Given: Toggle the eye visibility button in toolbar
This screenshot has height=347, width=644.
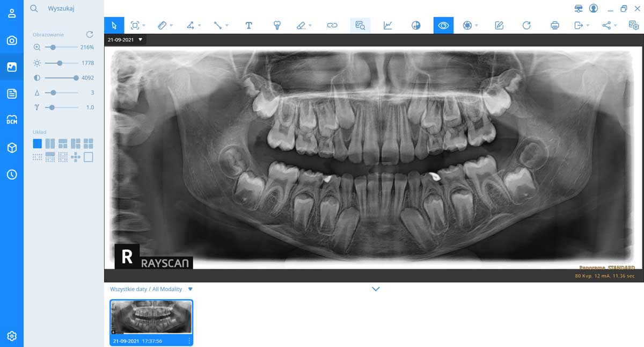Looking at the screenshot, I should (x=443, y=25).
